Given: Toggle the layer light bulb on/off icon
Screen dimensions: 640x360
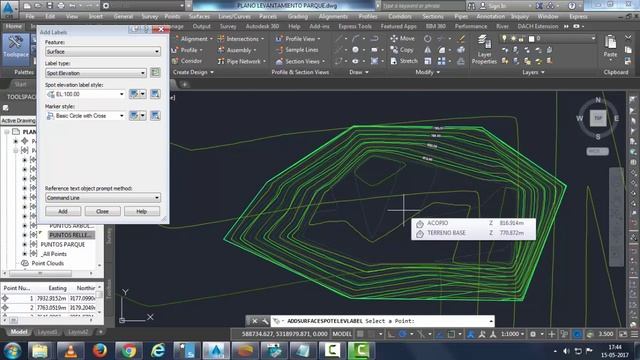Looking at the screenshot, I should click(504, 38).
